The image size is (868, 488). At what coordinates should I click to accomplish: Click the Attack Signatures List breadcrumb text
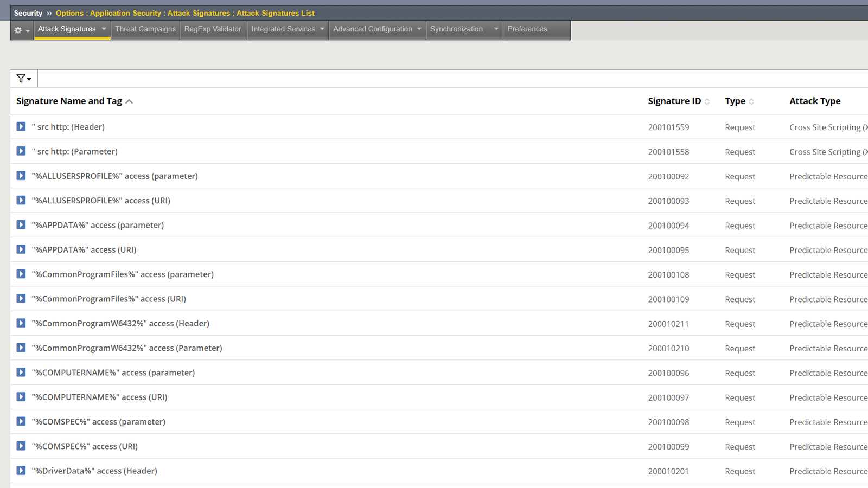pyautogui.click(x=276, y=13)
